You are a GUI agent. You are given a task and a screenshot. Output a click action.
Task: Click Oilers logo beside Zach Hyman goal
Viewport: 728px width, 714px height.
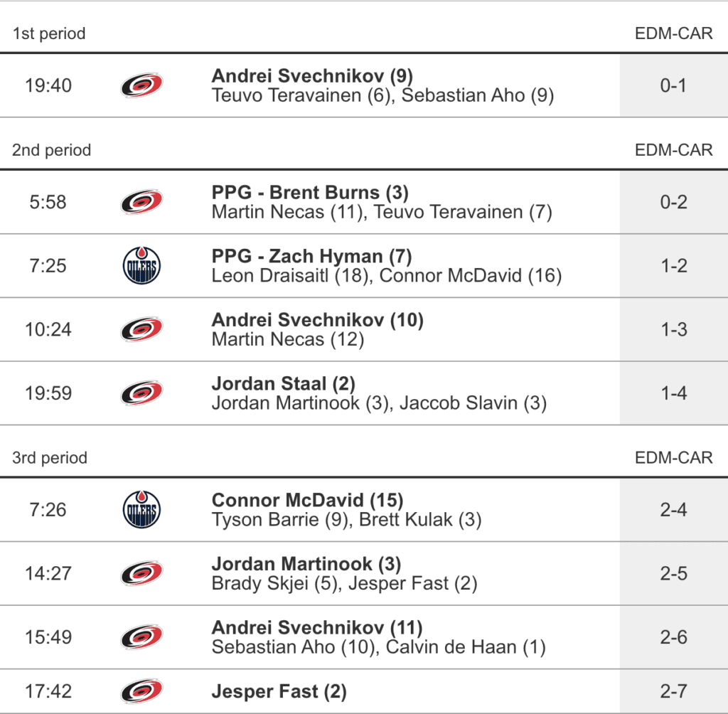point(141,266)
